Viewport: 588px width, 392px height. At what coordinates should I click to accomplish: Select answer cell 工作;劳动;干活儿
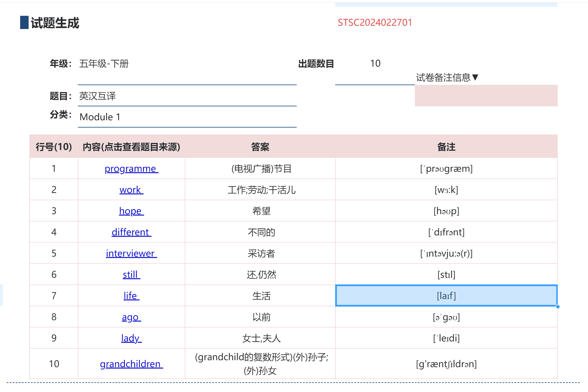260,190
